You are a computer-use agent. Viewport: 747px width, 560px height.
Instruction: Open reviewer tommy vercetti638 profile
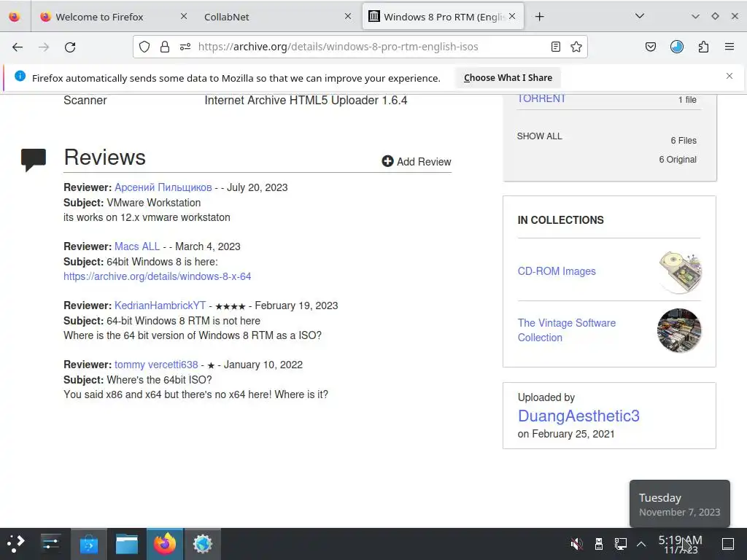click(156, 365)
